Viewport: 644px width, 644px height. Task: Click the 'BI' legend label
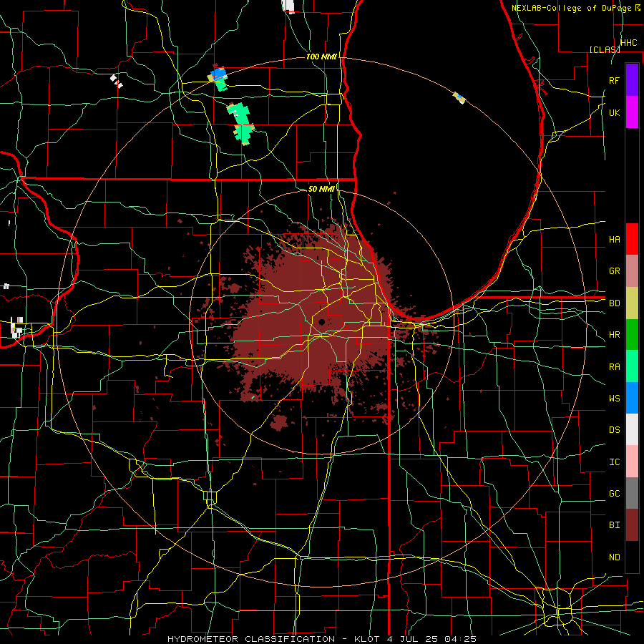point(614,525)
